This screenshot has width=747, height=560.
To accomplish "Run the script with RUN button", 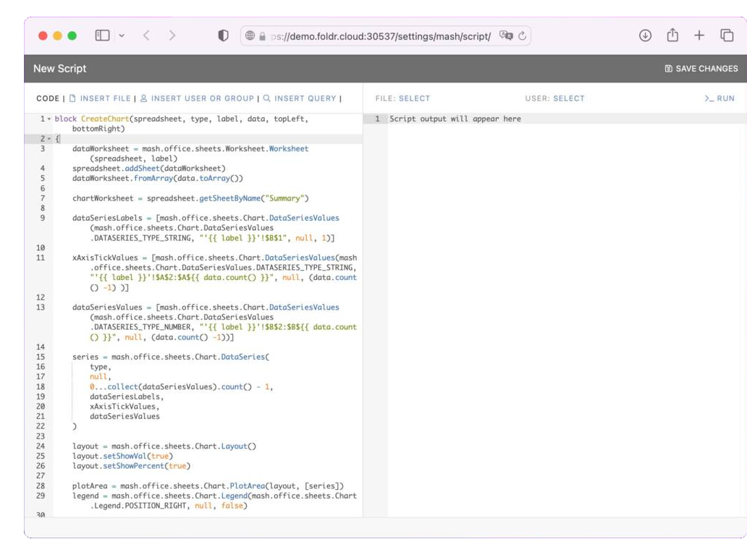I will click(x=719, y=98).
